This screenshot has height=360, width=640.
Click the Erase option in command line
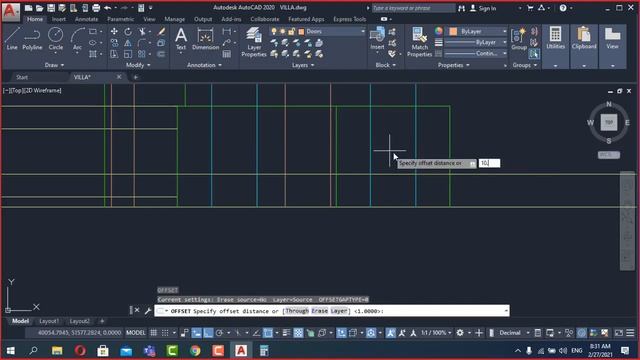coord(320,311)
